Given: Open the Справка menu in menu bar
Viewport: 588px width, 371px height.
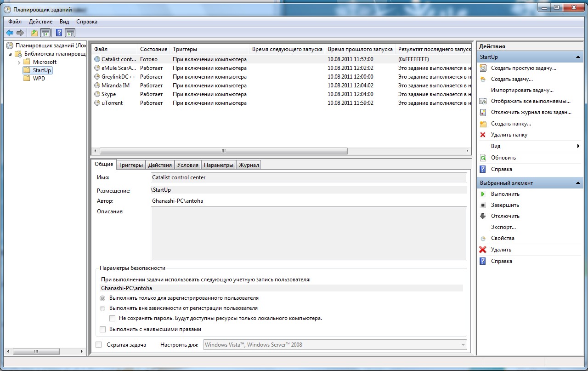Looking at the screenshot, I should (x=87, y=22).
